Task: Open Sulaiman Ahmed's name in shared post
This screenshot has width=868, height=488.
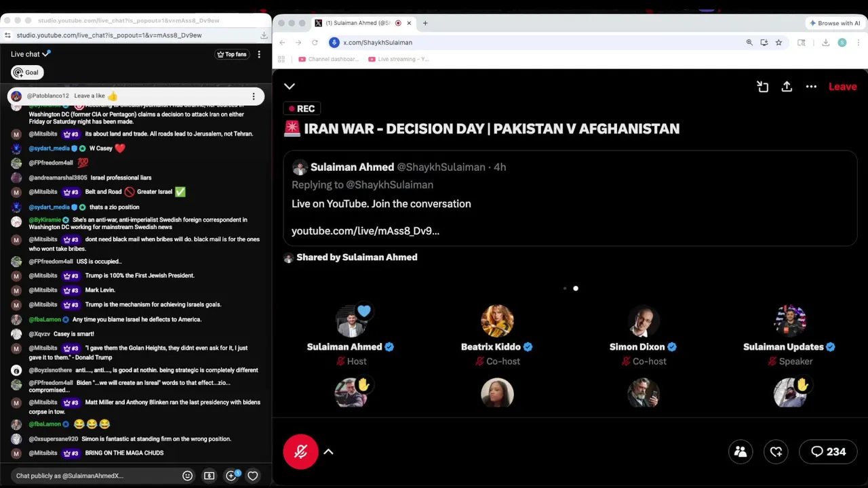Action: point(352,167)
